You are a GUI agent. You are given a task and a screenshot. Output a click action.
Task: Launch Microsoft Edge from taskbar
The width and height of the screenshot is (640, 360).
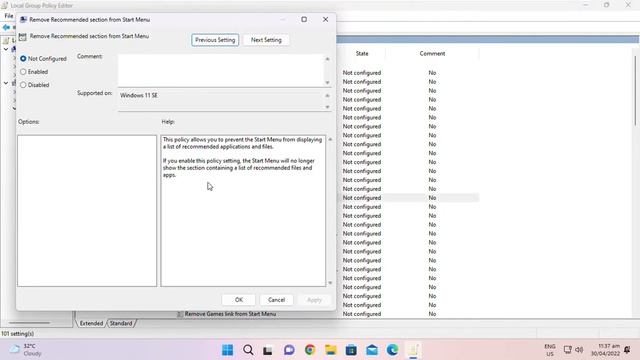coord(393,350)
